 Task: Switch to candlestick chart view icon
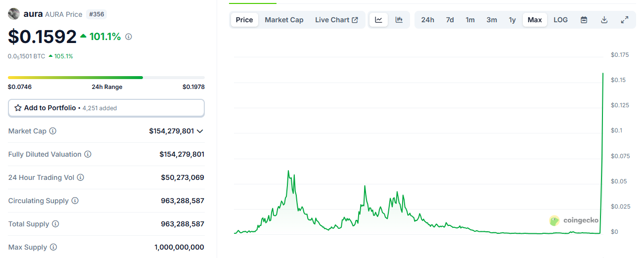point(399,20)
